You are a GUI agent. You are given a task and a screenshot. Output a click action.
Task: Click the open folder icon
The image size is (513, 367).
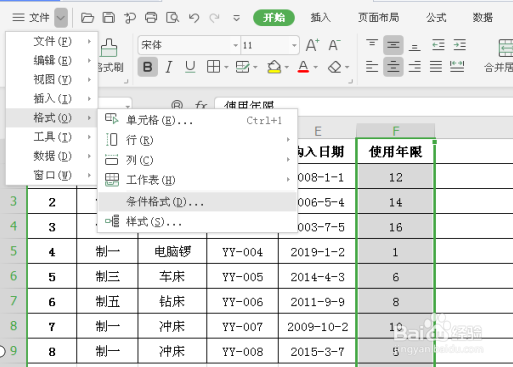click(87, 17)
